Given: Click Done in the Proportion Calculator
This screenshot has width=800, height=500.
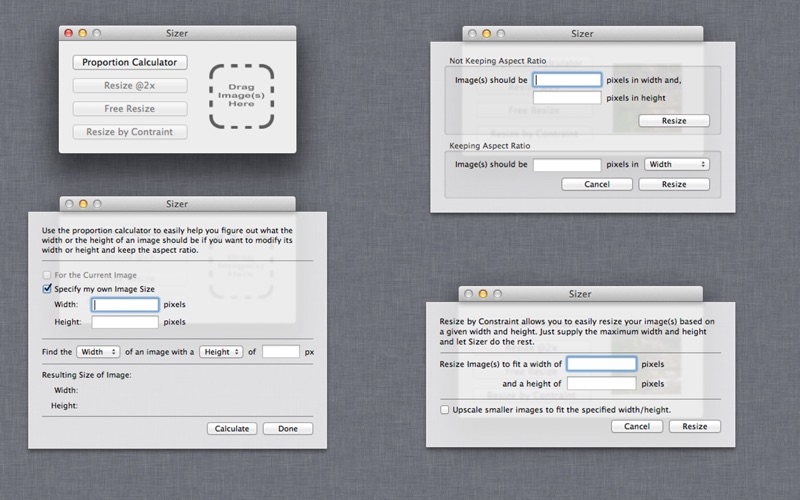Looking at the screenshot, I should coord(288,429).
